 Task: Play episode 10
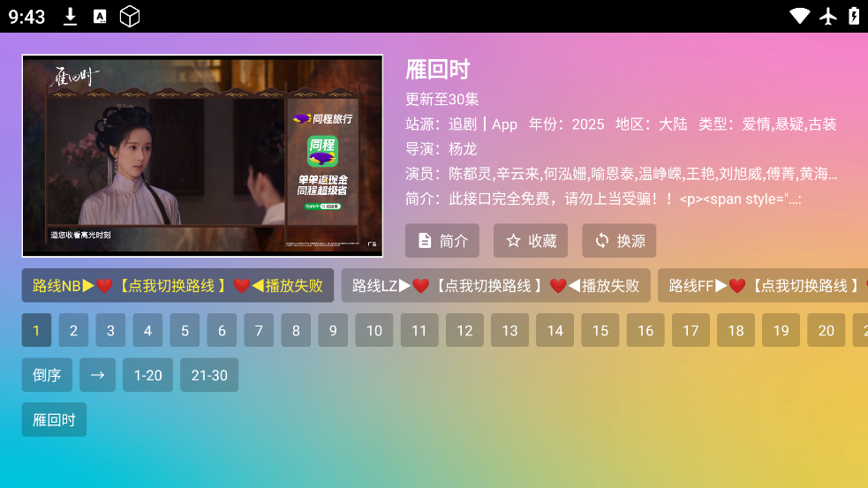pyautogui.click(x=374, y=330)
